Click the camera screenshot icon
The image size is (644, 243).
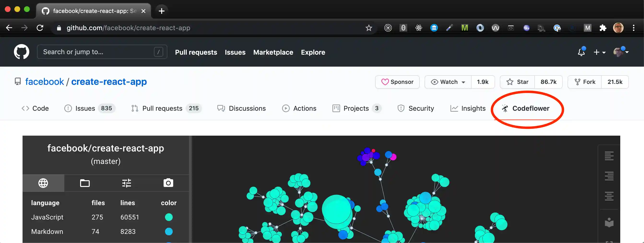pyautogui.click(x=168, y=183)
